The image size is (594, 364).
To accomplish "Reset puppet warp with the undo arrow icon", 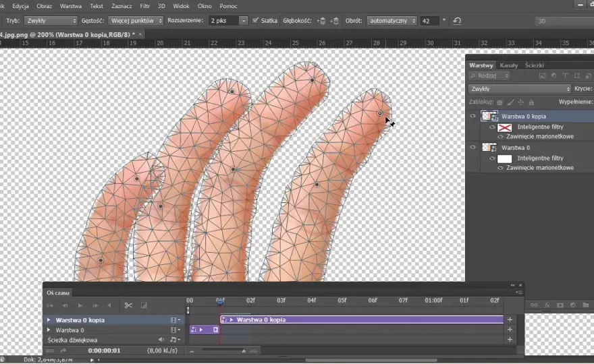I will (457, 21).
